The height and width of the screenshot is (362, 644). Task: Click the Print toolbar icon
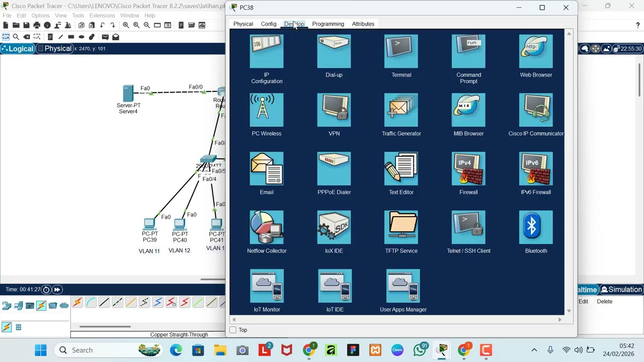click(37, 25)
